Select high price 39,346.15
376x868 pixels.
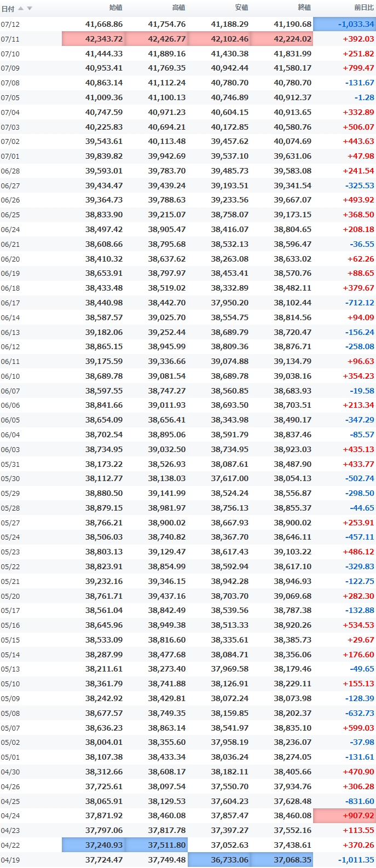coord(167,581)
